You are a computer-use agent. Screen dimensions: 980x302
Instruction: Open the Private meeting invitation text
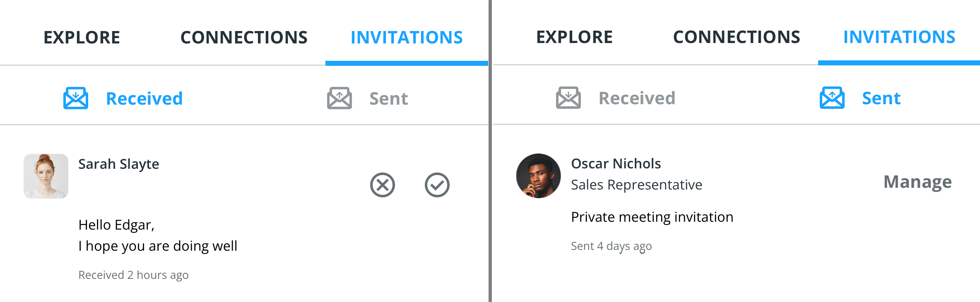(652, 217)
